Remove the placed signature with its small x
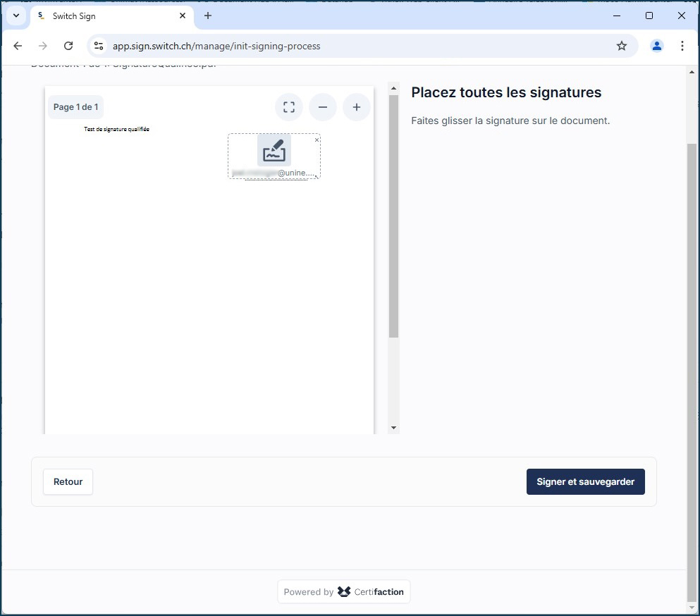Image resolution: width=700 pixels, height=616 pixels. pyautogui.click(x=317, y=140)
